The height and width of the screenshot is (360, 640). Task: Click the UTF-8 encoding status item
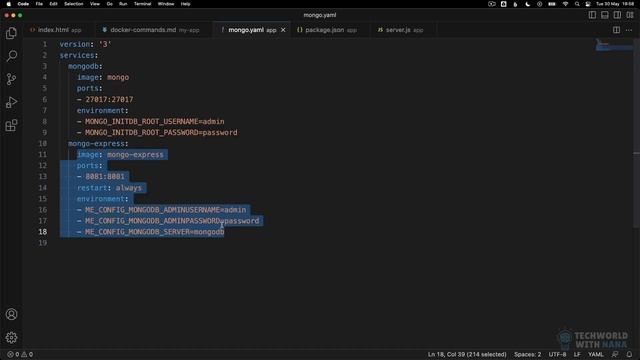[x=557, y=354]
